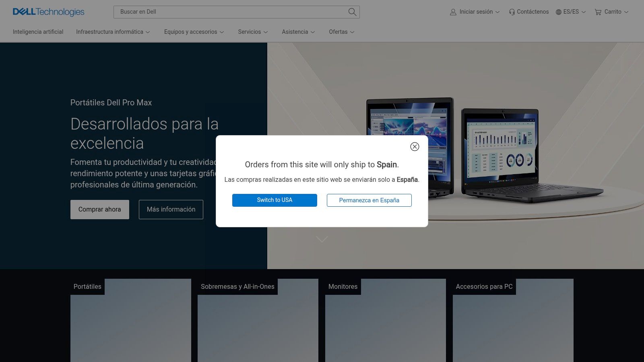Close the shipping notice dialog
The width and height of the screenshot is (644, 362).
pos(415,146)
